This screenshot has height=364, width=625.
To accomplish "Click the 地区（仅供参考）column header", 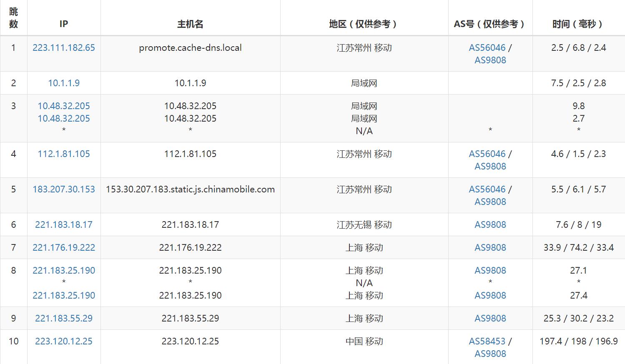I will [x=364, y=24].
